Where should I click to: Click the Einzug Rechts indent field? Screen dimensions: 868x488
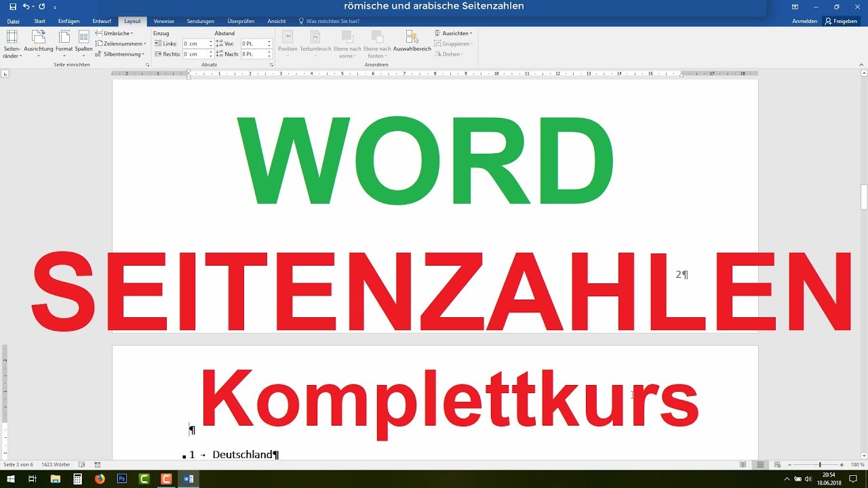(195, 54)
